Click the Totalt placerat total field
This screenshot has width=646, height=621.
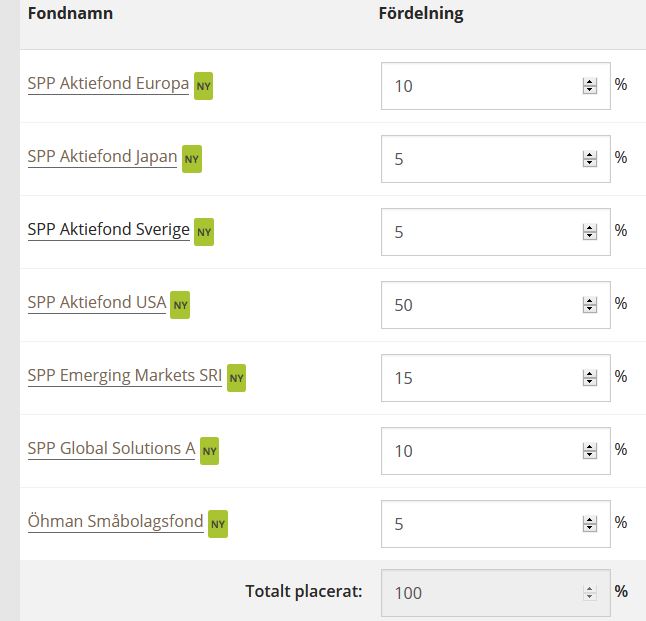coord(480,592)
